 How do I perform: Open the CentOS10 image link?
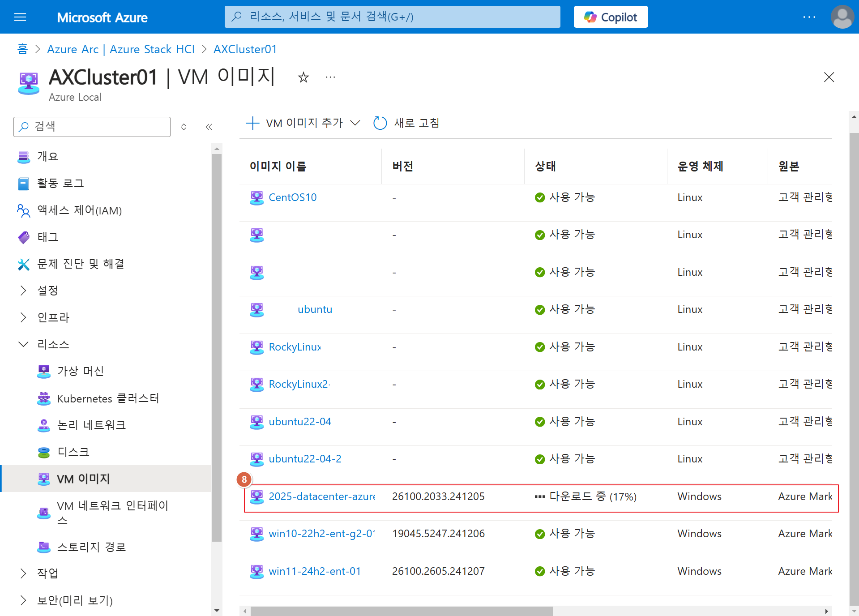click(293, 197)
